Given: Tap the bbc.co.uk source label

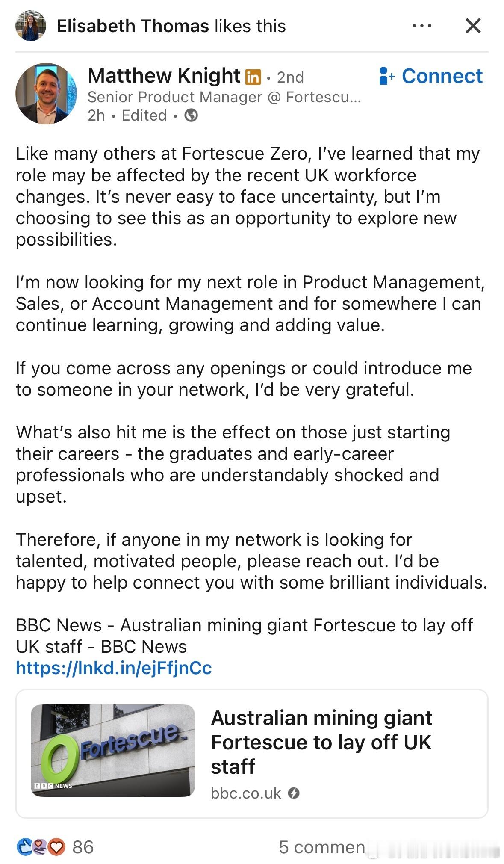Looking at the screenshot, I should click(x=246, y=793).
